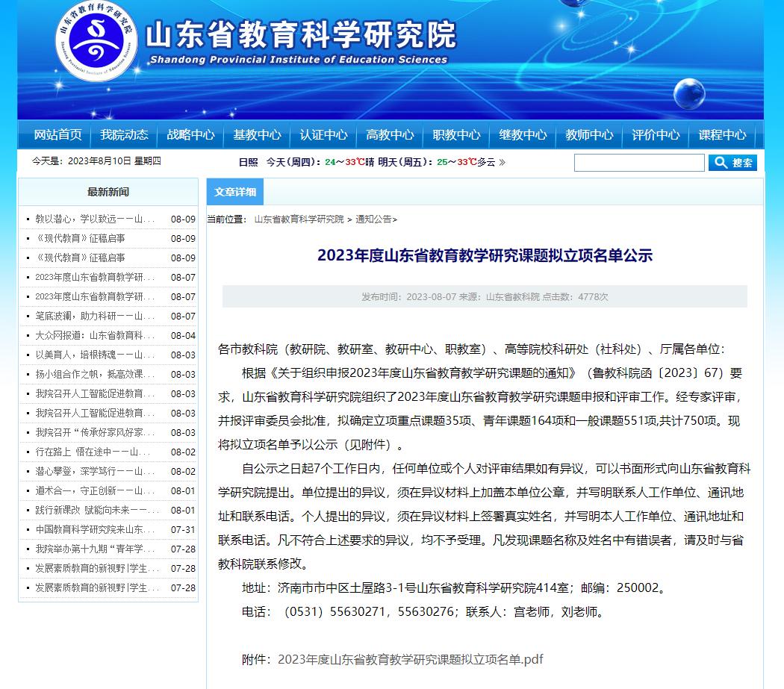Click the 最新新闻 sidebar heading
Image resolution: width=784 pixels, height=689 pixels.
[108, 192]
